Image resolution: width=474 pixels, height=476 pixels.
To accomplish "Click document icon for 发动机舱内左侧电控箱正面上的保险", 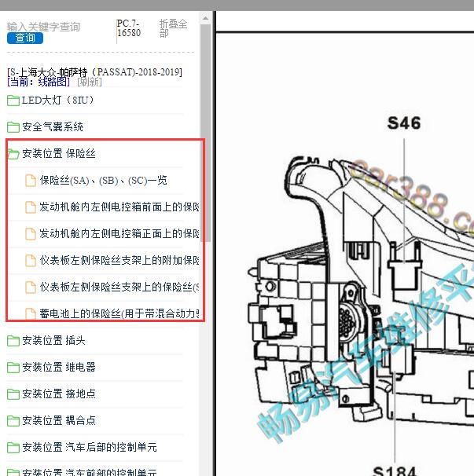I will (x=31, y=234).
